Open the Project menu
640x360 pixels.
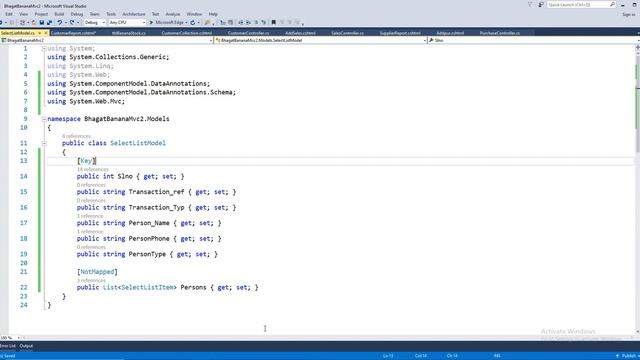[x=41, y=14]
